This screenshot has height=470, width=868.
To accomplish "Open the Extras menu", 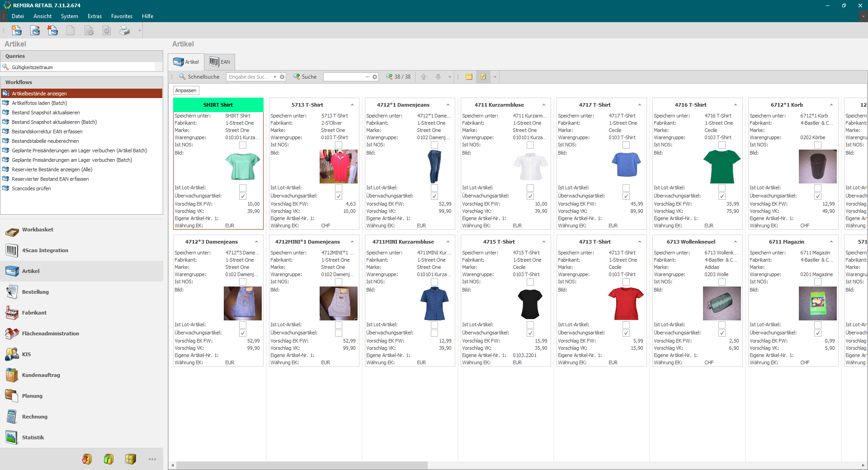I will [94, 16].
